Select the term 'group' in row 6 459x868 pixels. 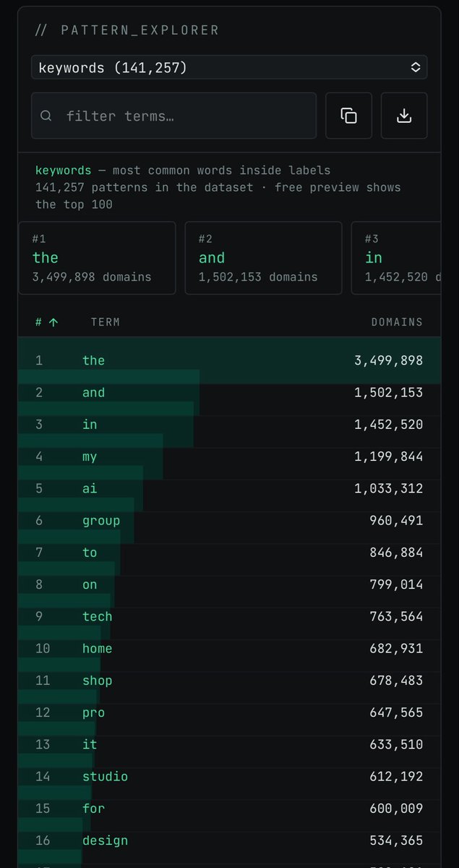101,521
